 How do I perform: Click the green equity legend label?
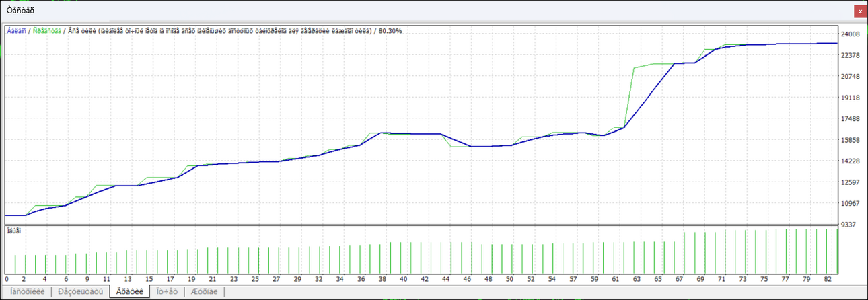(48, 31)
